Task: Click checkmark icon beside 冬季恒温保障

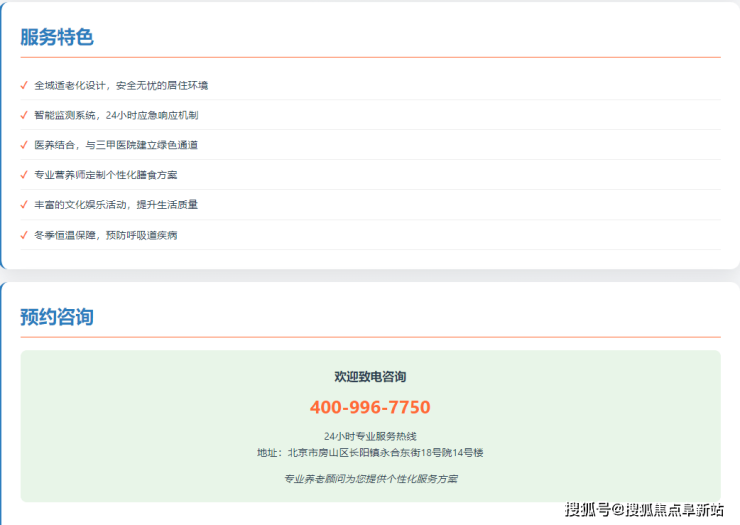Action: tap(24, 235)
